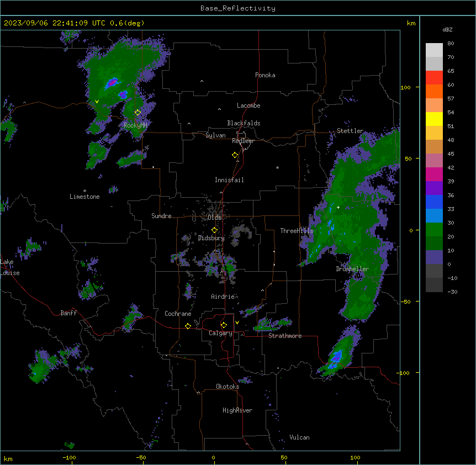The height and width of the screenshot is (465, 476).
Task: Click the Sylvan label on the map
Action: pos(215,135)
